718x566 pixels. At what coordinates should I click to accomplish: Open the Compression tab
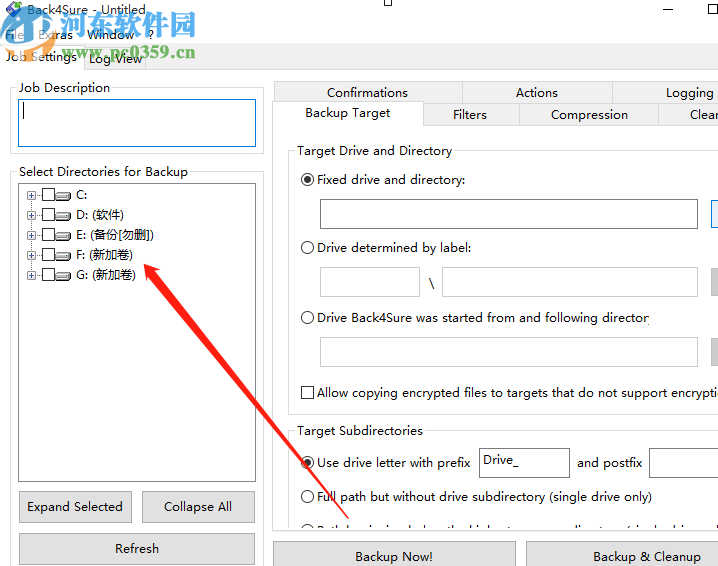click(x=589, y=114)
